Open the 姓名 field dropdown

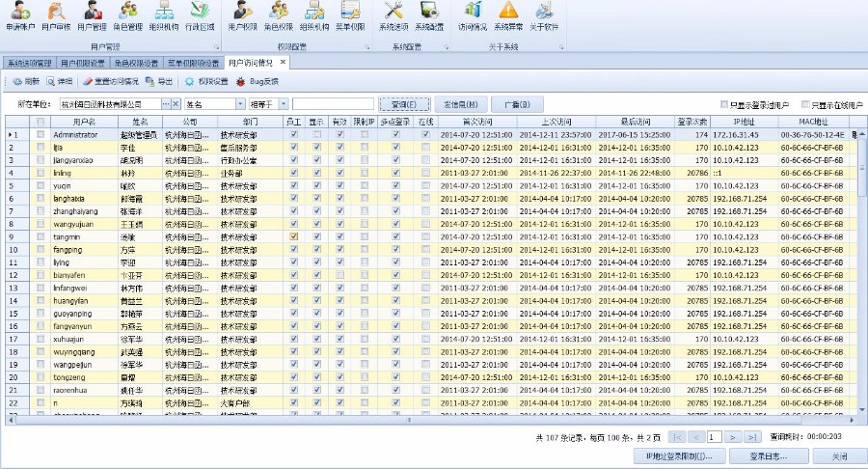[x=240, y=104]
